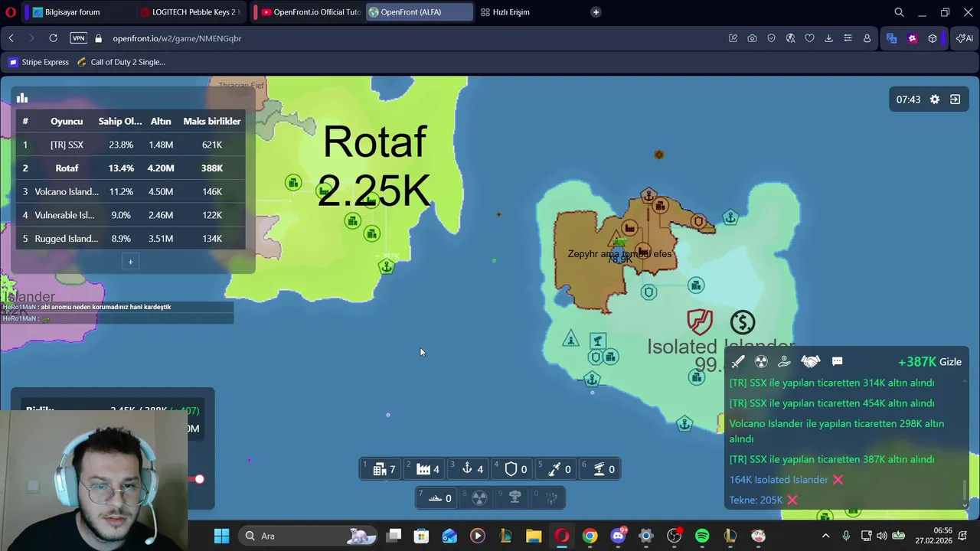Select the Rotaf row in the leaderboard
Image resolution: width=980 pixels, height=551 pixels.
[x=130, y=168]
